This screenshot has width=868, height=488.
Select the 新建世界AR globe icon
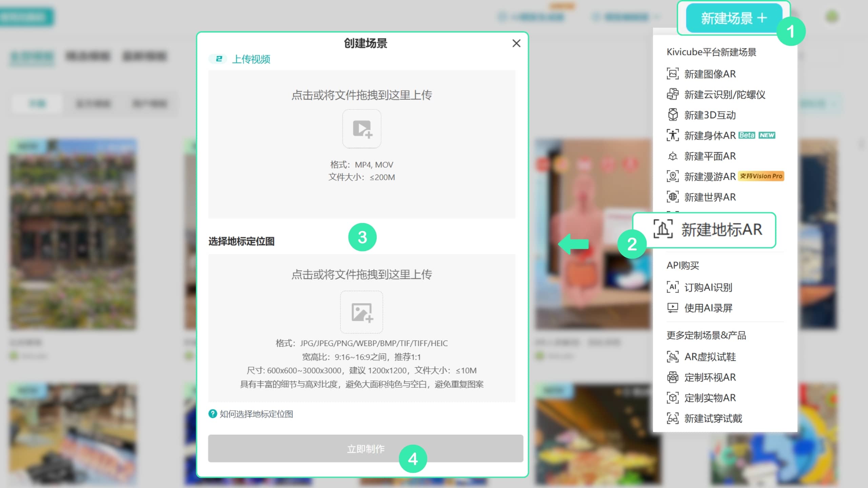click(x=673, y=197)
